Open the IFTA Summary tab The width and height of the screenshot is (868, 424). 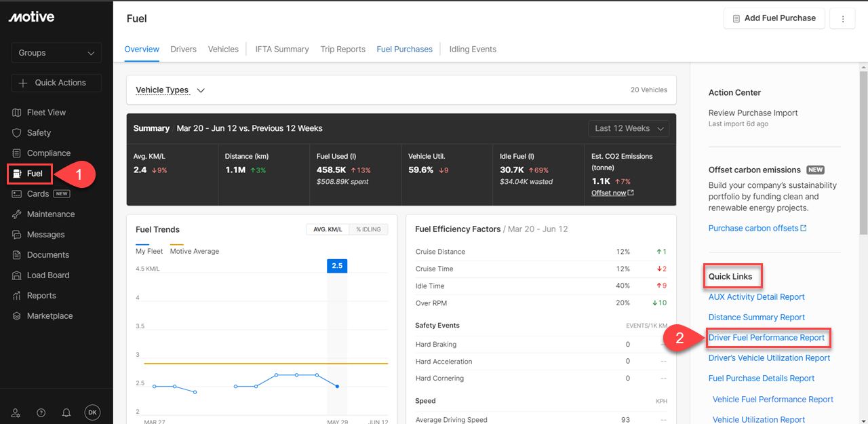click(282, 50)
